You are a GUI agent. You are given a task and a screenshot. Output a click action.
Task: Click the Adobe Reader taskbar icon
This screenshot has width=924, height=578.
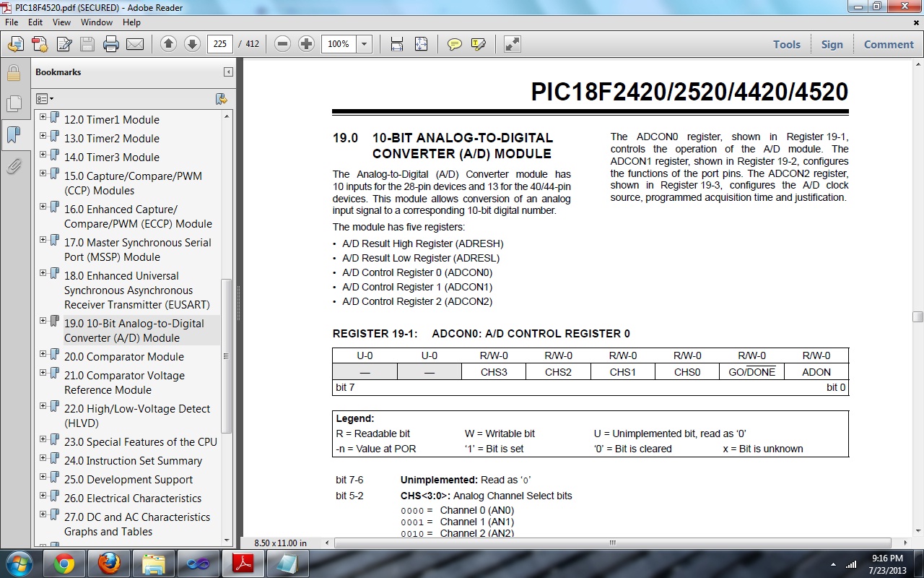(243, 564)
